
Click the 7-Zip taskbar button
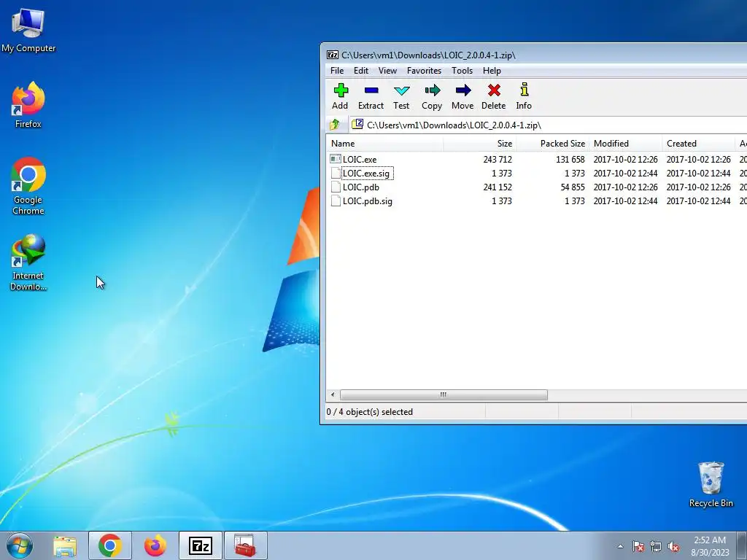200,545
